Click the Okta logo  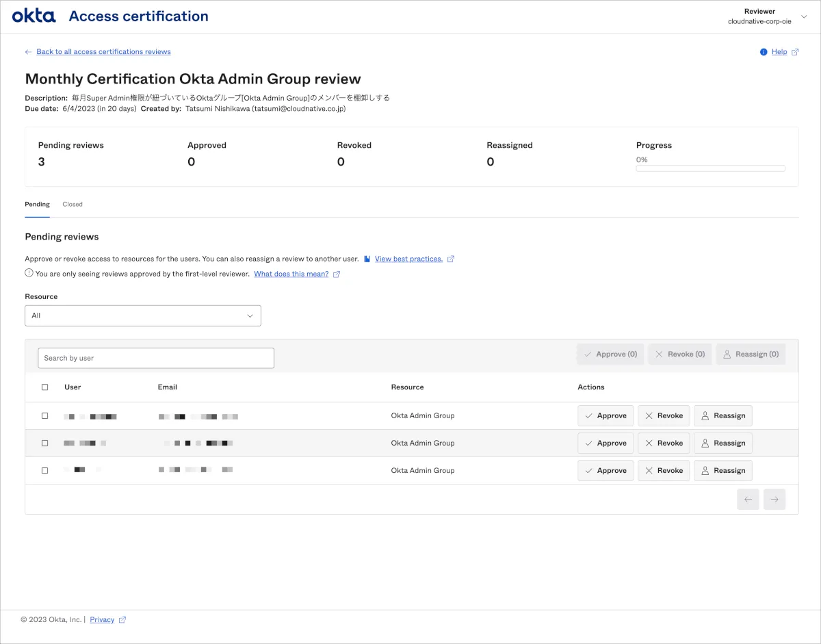tap(34, 16)
